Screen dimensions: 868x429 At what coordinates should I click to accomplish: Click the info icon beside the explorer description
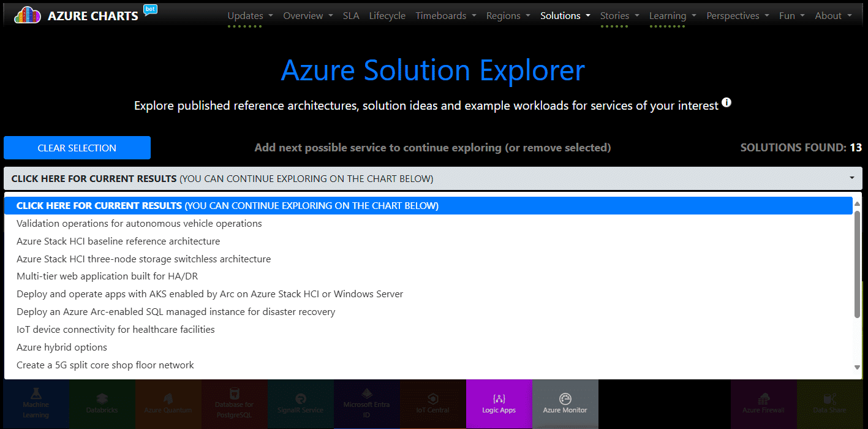coord(726,102)
